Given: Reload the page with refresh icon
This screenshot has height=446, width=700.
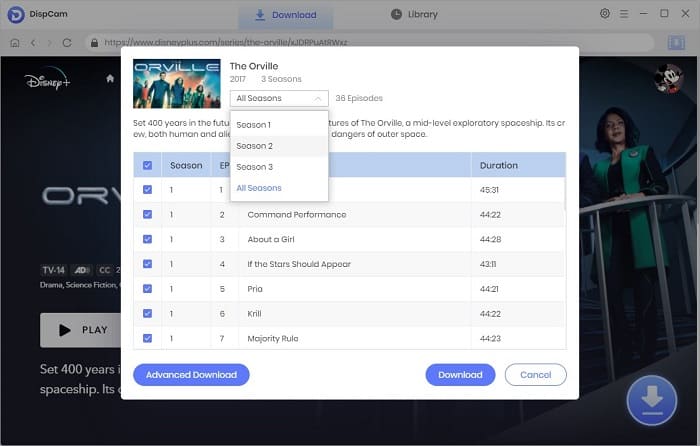Looking at the screenshot, I should 67,43.
